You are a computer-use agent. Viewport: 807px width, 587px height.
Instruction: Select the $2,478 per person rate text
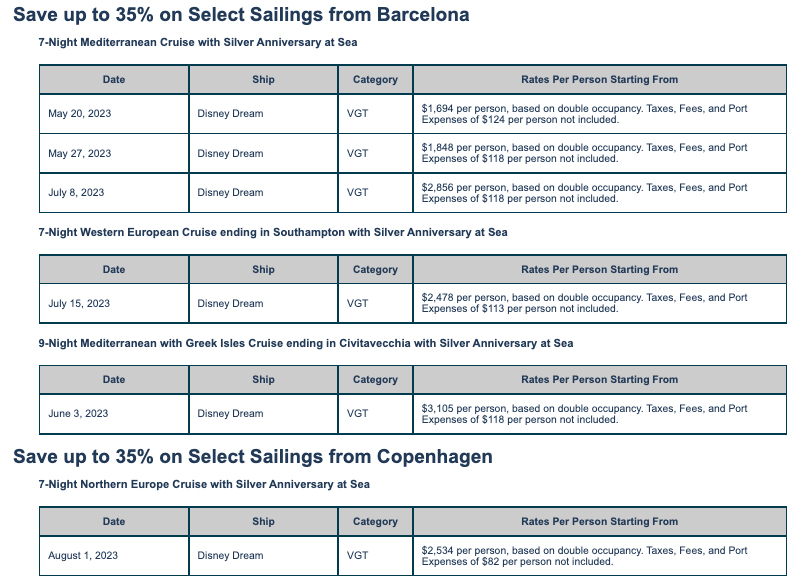(x=584, y=303)
